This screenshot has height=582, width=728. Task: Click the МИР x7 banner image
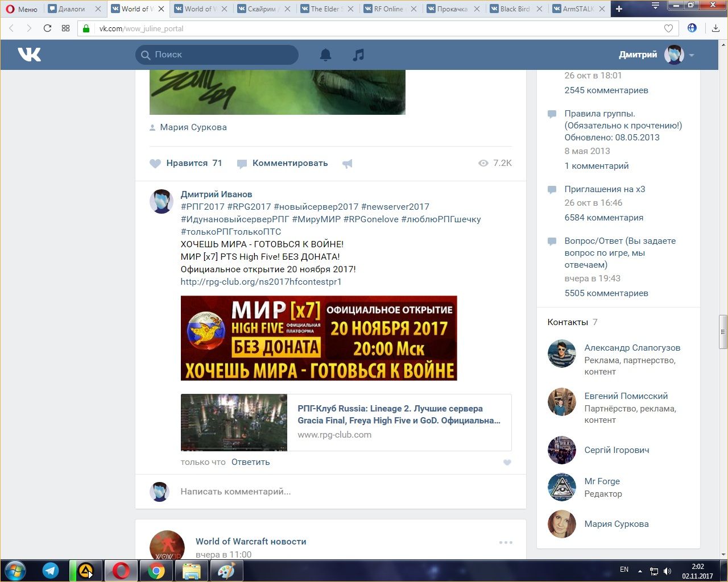coord(318,338)
